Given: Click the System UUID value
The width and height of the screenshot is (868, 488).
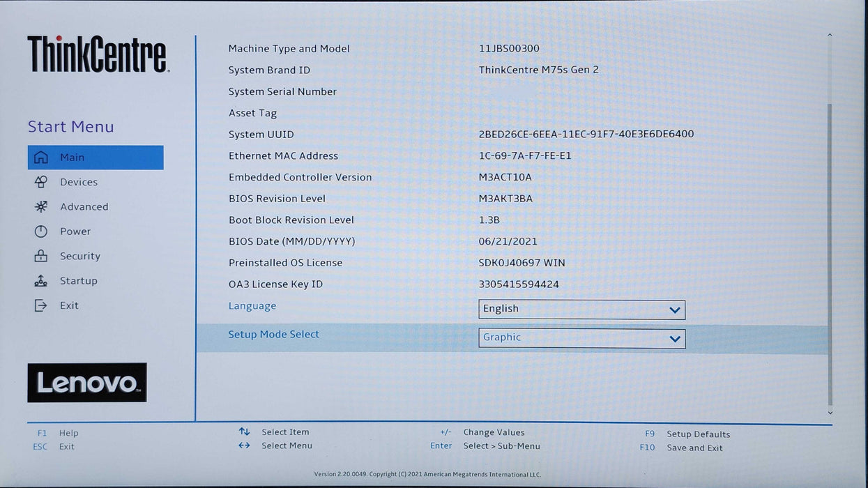Looking at the screenshot, I should [586, 135].
